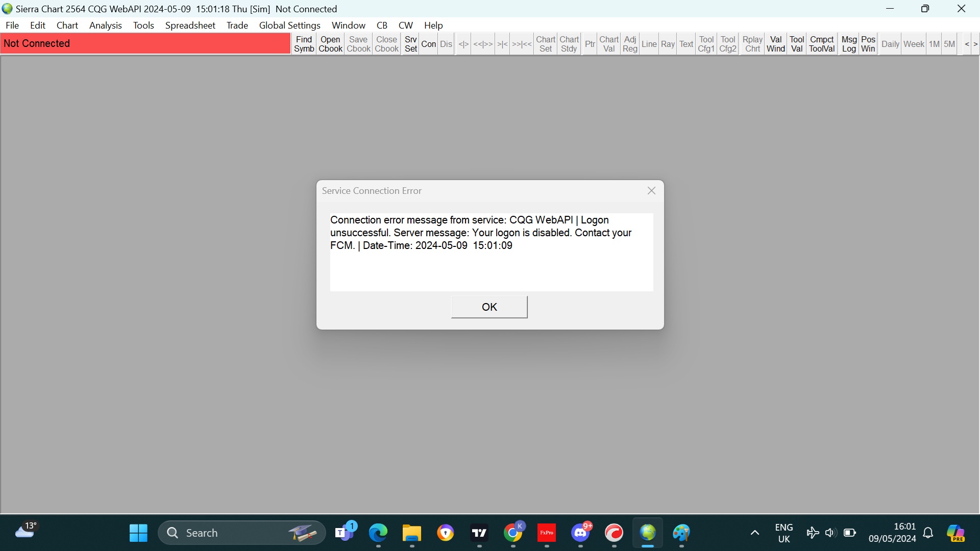Click the red Not Connected status bar
Screen dimensions: 980x551
pyautogui.click(x=145, y=44)
